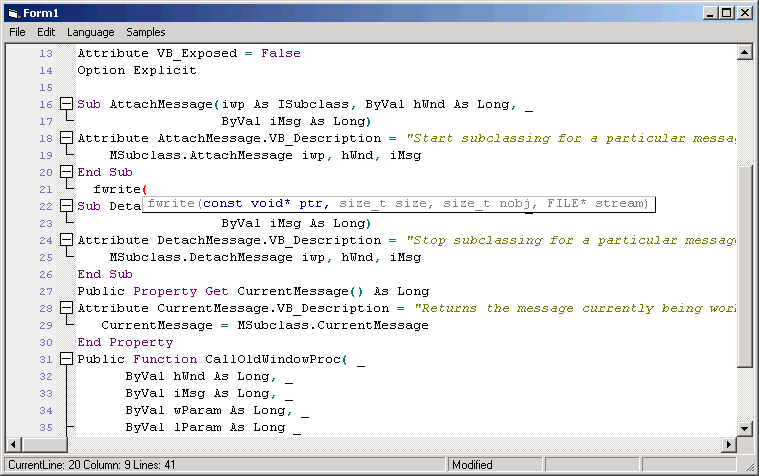This screenshot has height=476, width=759.
Task: Click the vertical scrollbar thumb
Action: coord(745,265)
